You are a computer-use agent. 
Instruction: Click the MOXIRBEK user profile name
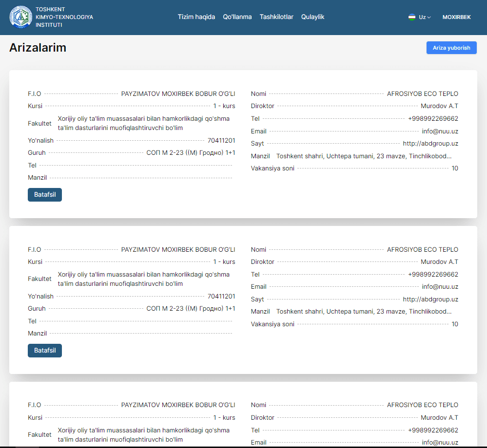coord(456,17)
